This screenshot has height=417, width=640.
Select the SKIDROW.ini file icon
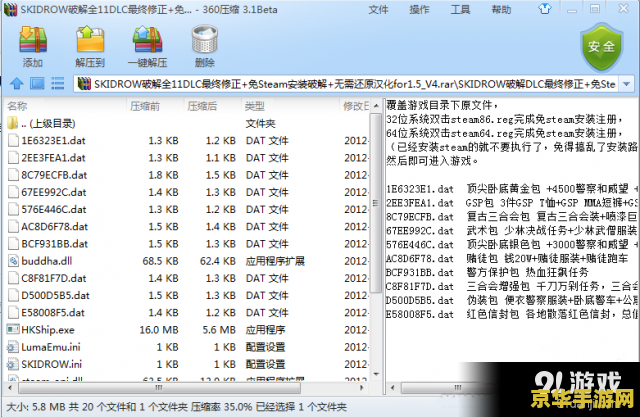tap(13, 364)
